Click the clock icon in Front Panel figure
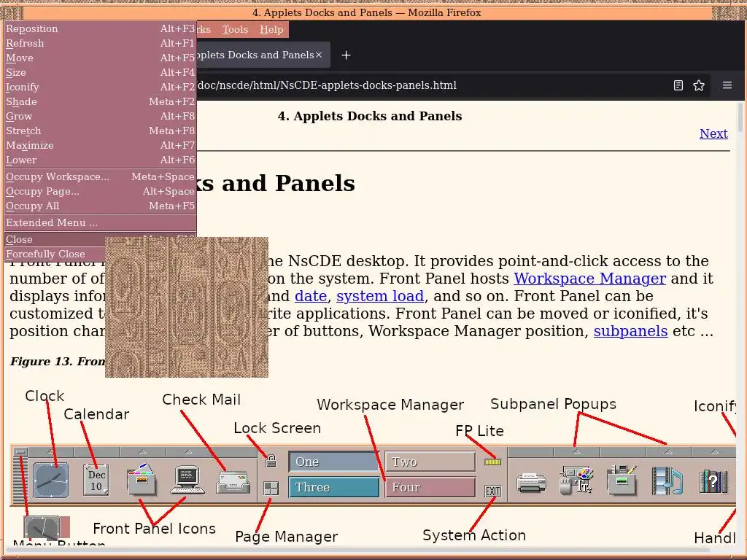747x560 pixels. click(50, 480)
